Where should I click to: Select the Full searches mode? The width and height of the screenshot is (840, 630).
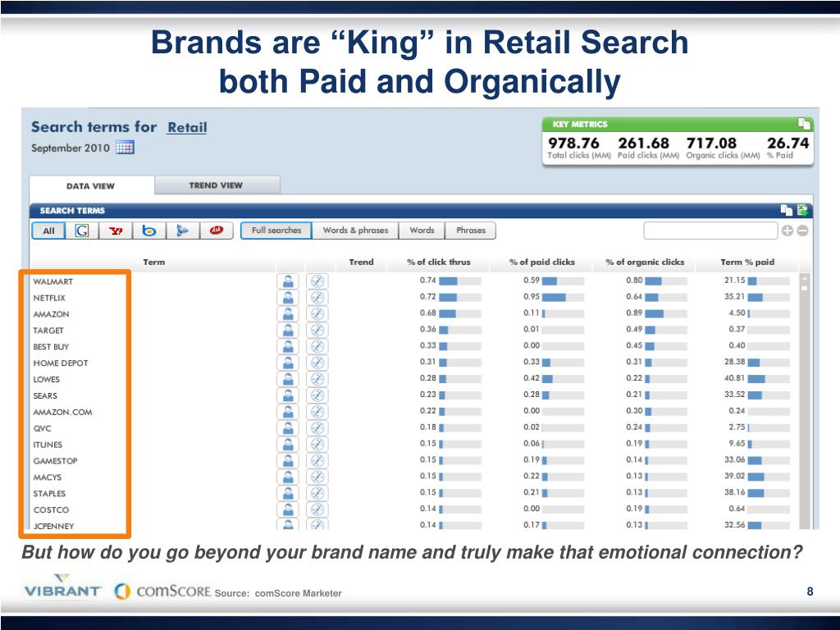[x=276, y=231]
